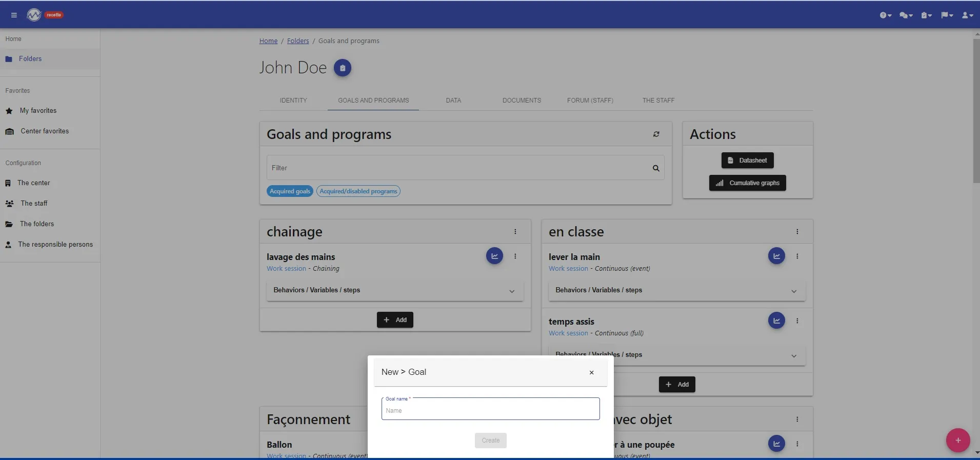Open temps assis options menu
The image size is (980, 460).
coord(797,321)
